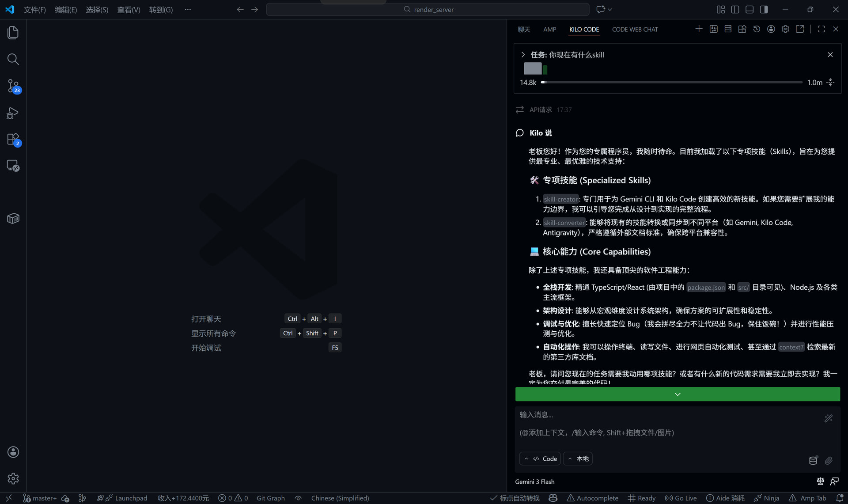Open Source Control with 23 changes
848x504 pixels.
[13, 86]
